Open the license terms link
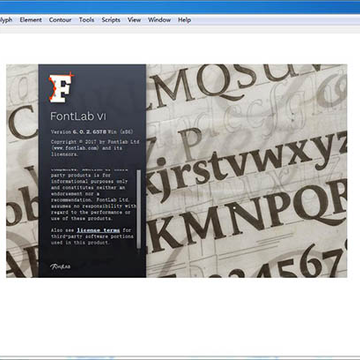The width and height of the screenshot is (360, 360). [x=98, y=230]
